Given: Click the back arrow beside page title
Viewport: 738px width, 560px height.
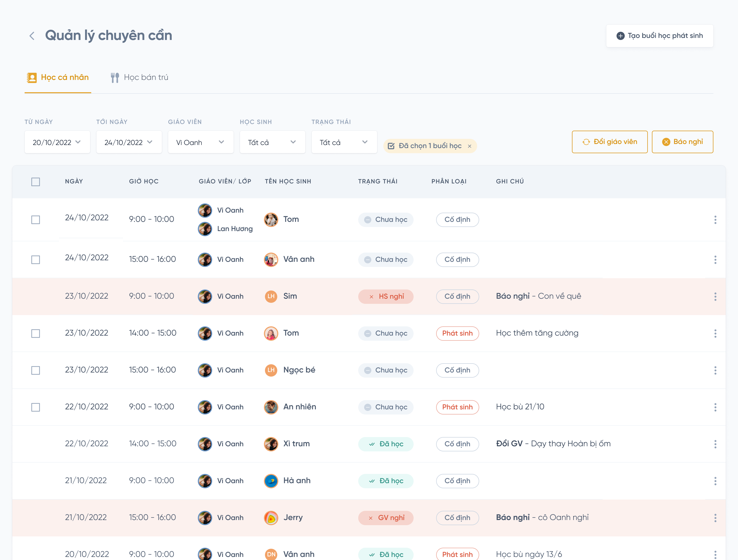Looking at the screenshot, I should [32, 36].
